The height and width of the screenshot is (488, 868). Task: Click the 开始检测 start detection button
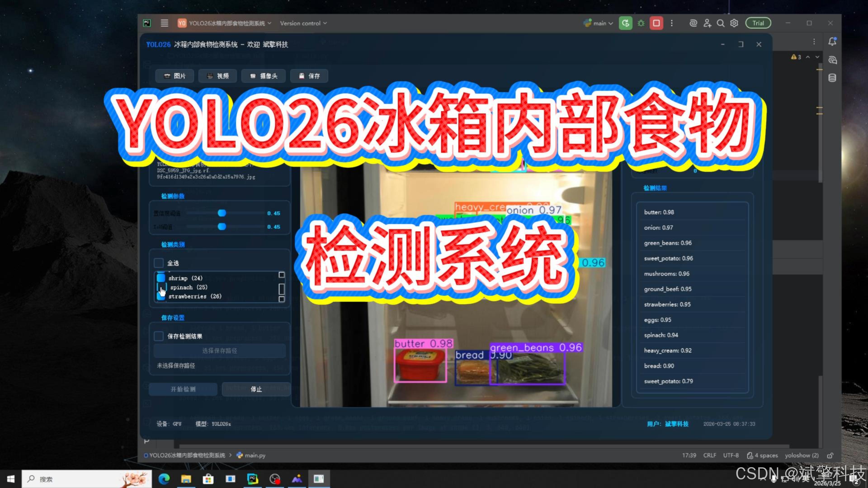(183, 389)
